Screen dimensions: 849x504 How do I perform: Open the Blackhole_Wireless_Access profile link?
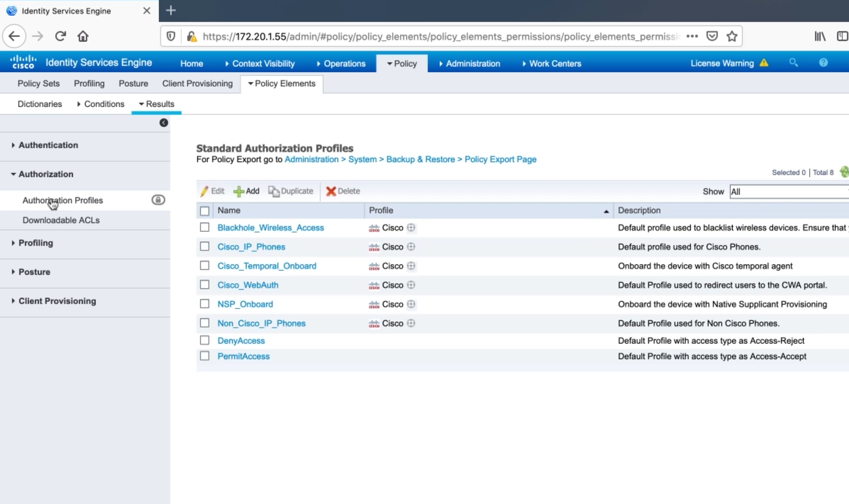271,227
